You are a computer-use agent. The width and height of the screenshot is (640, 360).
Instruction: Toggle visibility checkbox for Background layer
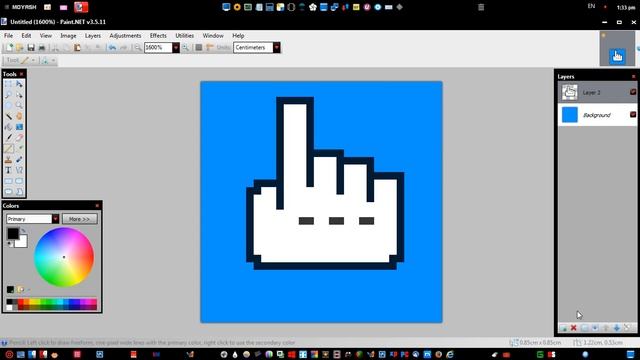pyautogui.click(x=633, y=115)
